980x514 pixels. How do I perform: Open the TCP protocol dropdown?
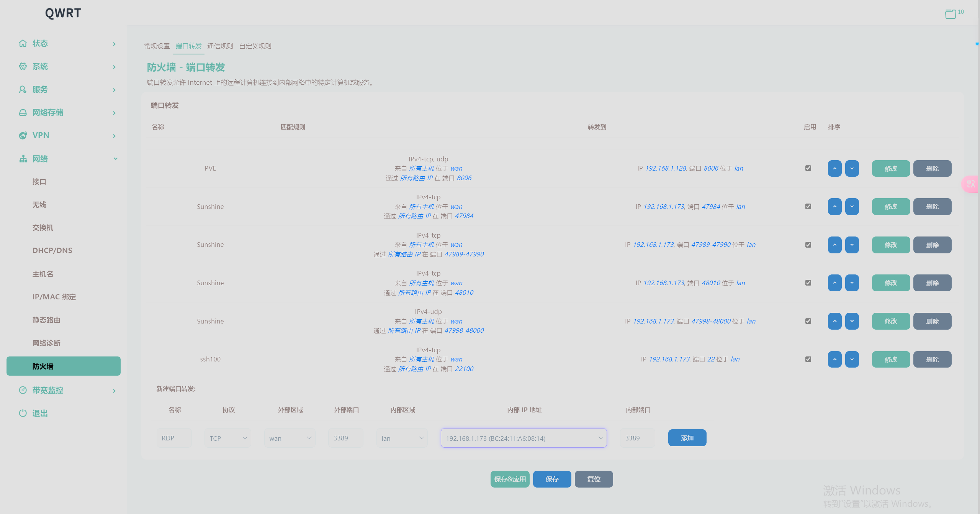coord(228,438)
